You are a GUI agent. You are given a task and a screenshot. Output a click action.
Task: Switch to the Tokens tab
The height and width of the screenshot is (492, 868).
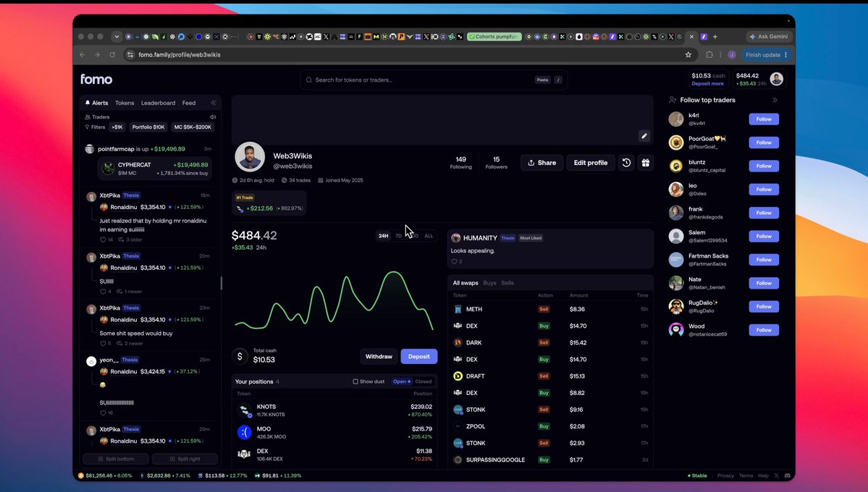pos(125,103)
